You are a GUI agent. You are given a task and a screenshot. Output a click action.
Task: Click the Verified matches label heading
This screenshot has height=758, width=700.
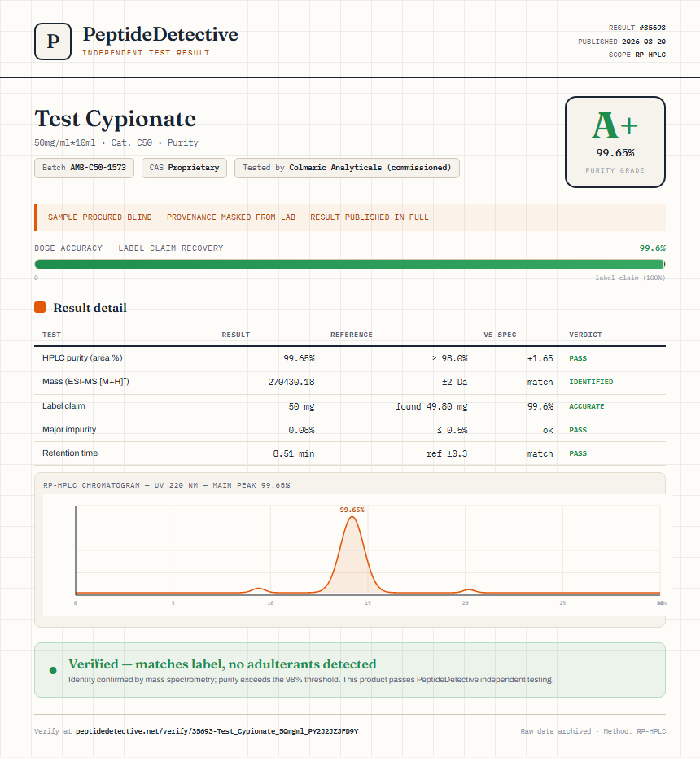pyautogui.click(x=222, y=664)
